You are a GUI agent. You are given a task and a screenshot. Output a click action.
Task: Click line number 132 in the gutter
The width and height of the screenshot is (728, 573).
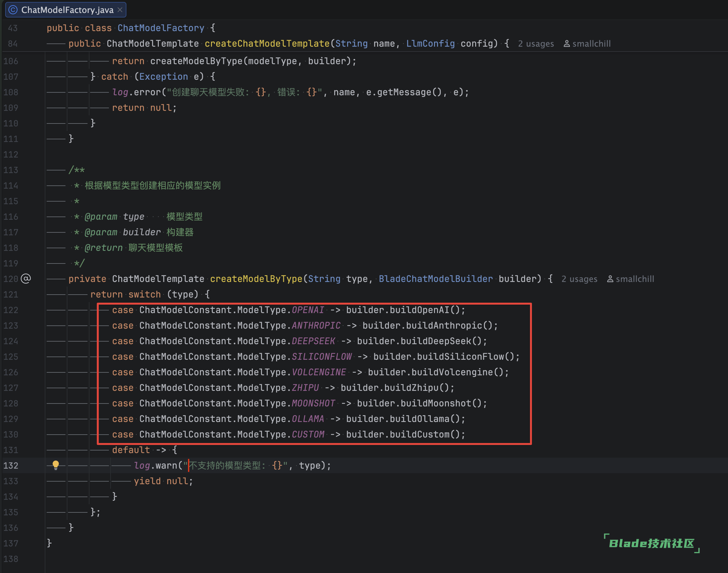tap(11, 466)
